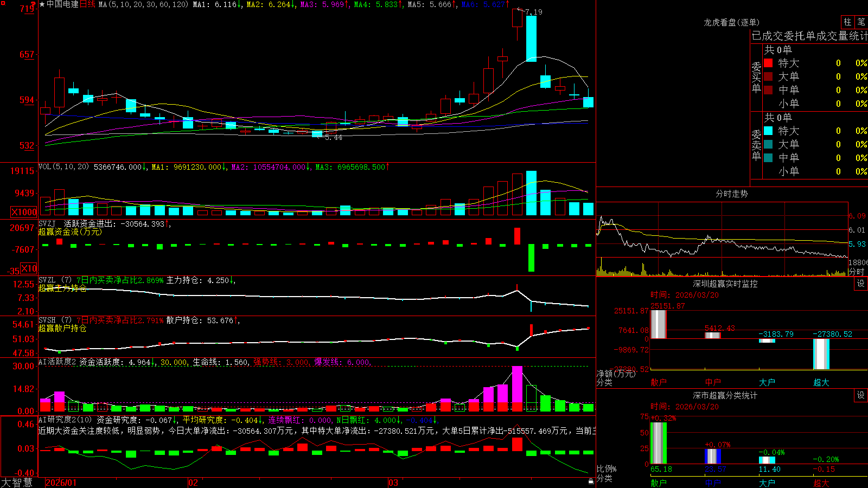
Task: Open 设 settings for 深市超赢分类统计
Action: pos(861,395)
